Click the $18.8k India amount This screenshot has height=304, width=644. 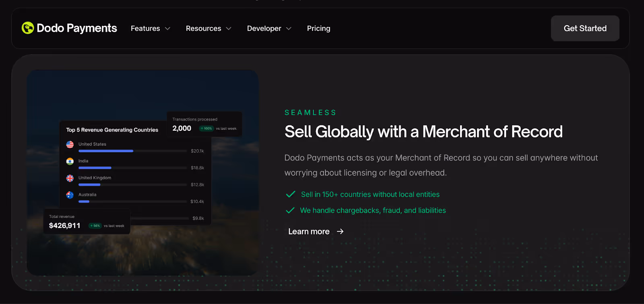(197, 168)
